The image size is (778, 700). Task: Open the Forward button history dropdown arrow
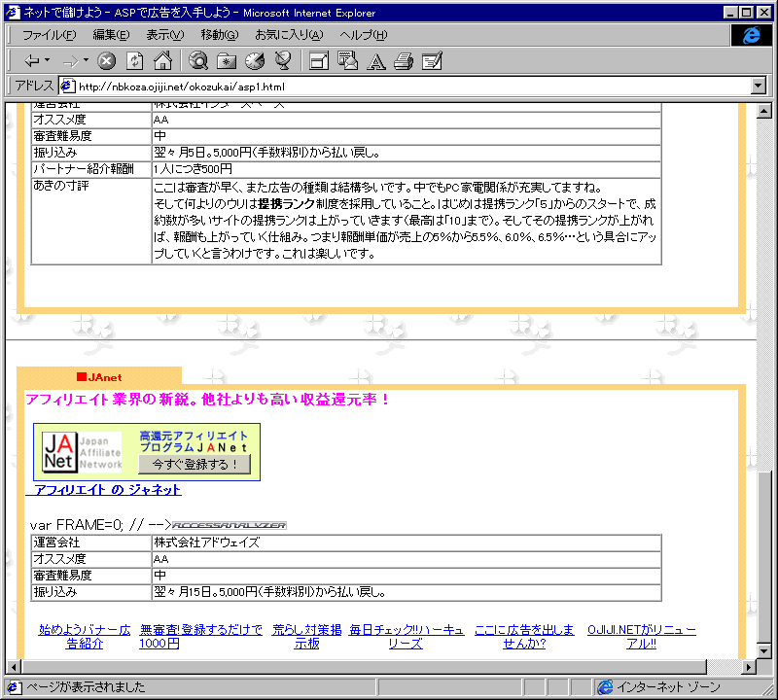coord(86,60)
